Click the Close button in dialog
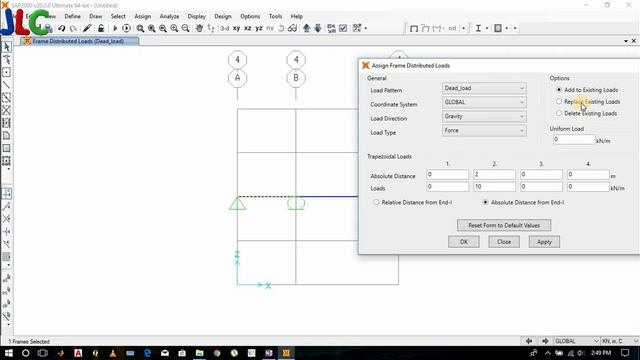The width and height of the screenshot is (640, 360). (504, 242)
